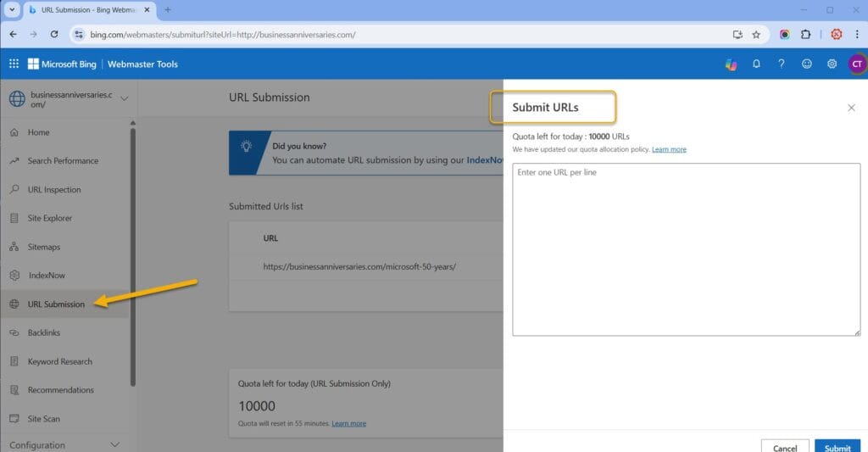Open Home in the sidebar
Viewport: 868px width, 452px height.
38,132
